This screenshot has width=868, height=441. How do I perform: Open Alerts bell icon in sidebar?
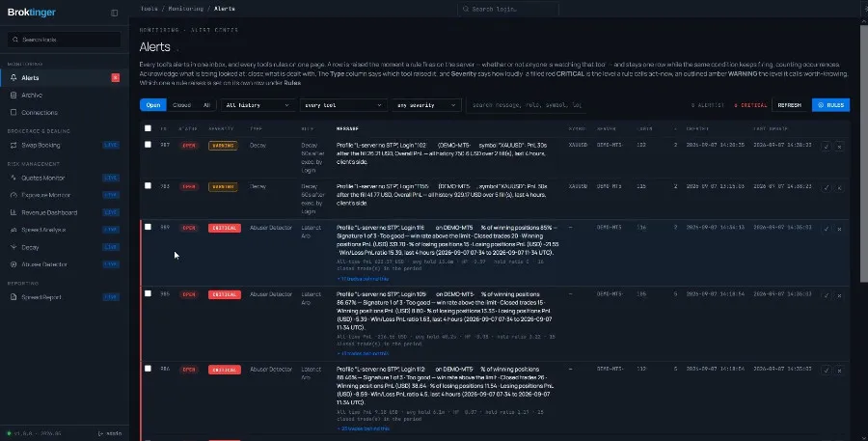pyautogui.click(x=14, y=78)
